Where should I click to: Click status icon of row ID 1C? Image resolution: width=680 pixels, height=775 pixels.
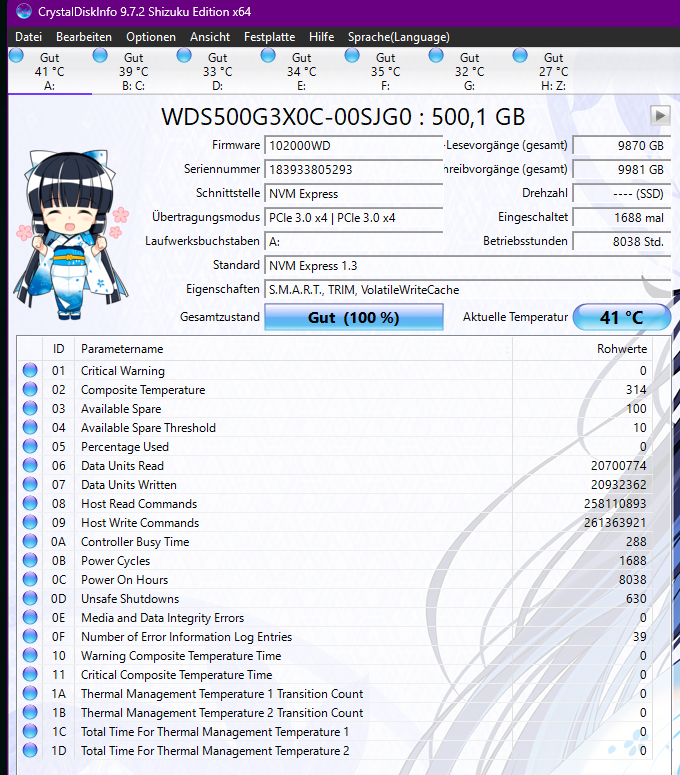(x=30, y=732)
